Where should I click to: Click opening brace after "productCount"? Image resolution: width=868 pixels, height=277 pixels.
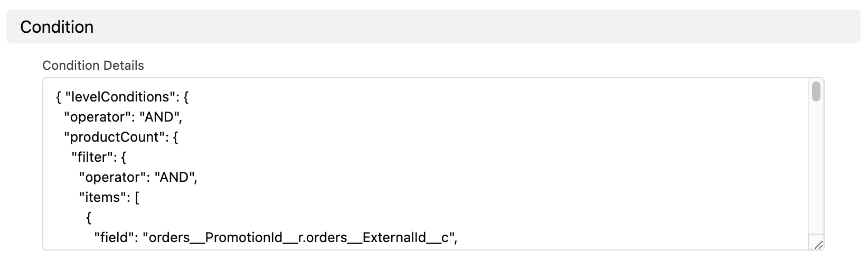point(175,137)
